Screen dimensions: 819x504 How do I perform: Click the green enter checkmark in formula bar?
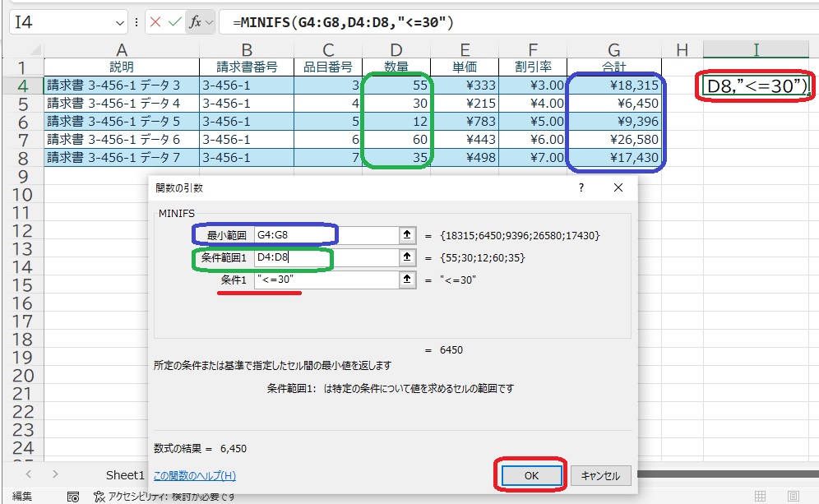click(174, 23)
